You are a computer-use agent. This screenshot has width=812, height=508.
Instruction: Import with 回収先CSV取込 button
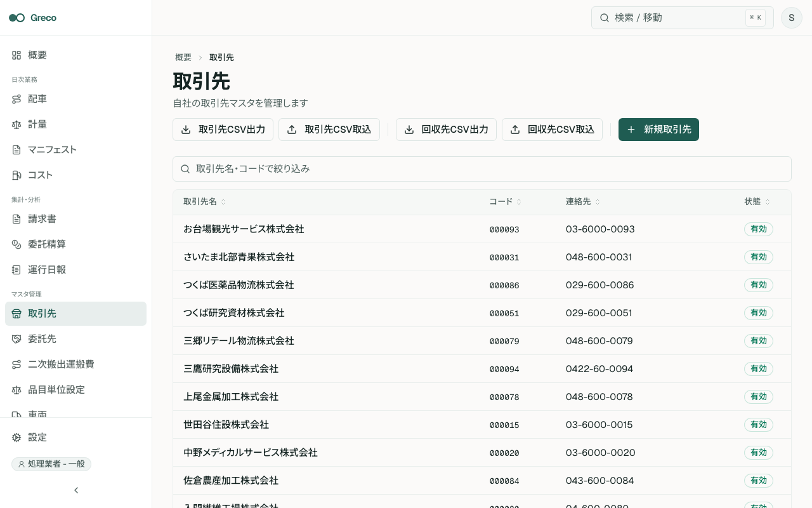point(552,130)
